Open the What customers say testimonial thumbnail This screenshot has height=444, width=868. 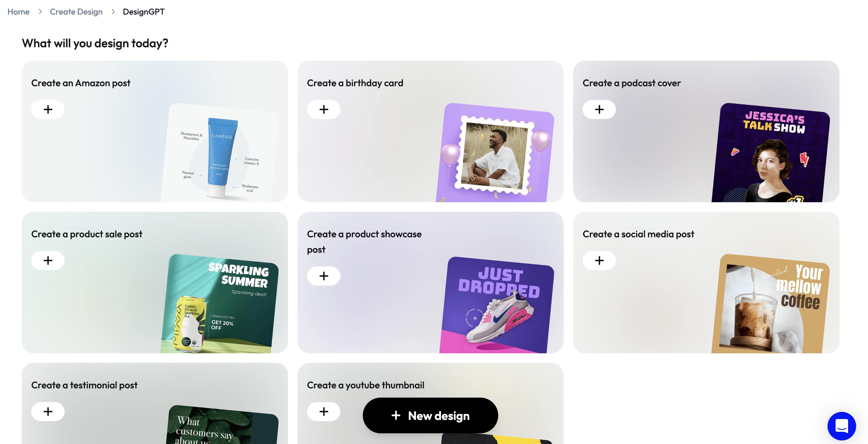coord(222,424)
